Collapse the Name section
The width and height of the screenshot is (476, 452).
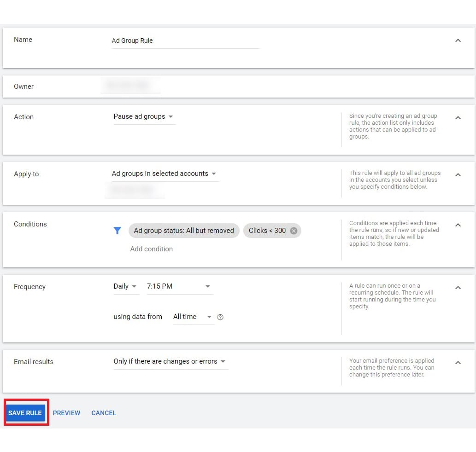[x=458, y=41]
